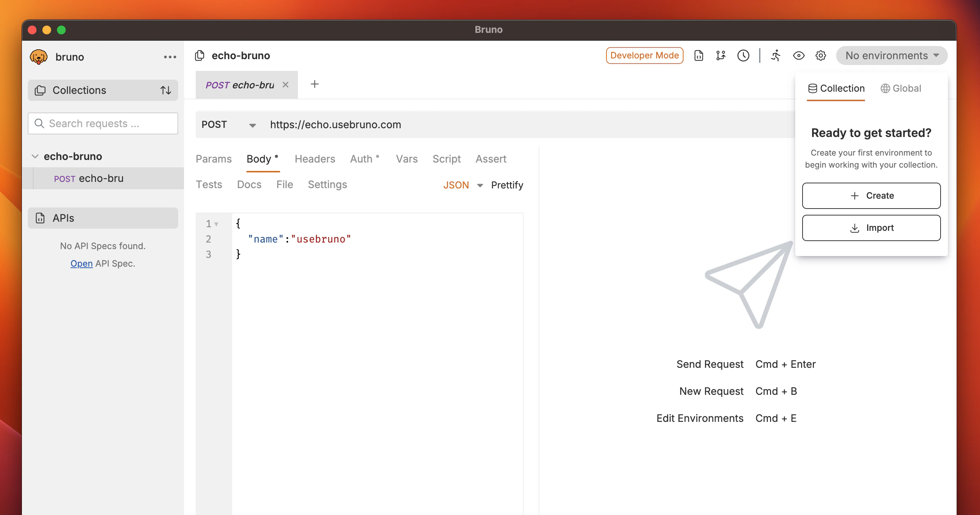Open the No environments dropdown
The height and width of the screenshot is (515, 980).
coord(891,56)
